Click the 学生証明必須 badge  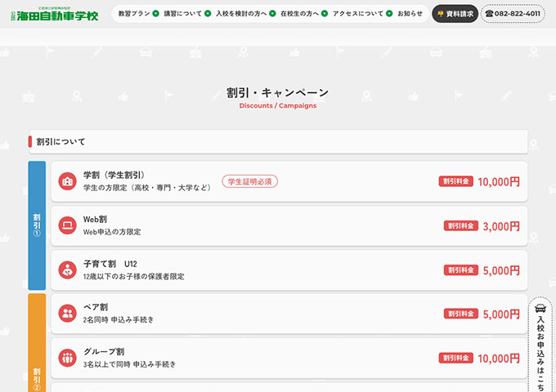pyautogui.click(x=249, y=181)
